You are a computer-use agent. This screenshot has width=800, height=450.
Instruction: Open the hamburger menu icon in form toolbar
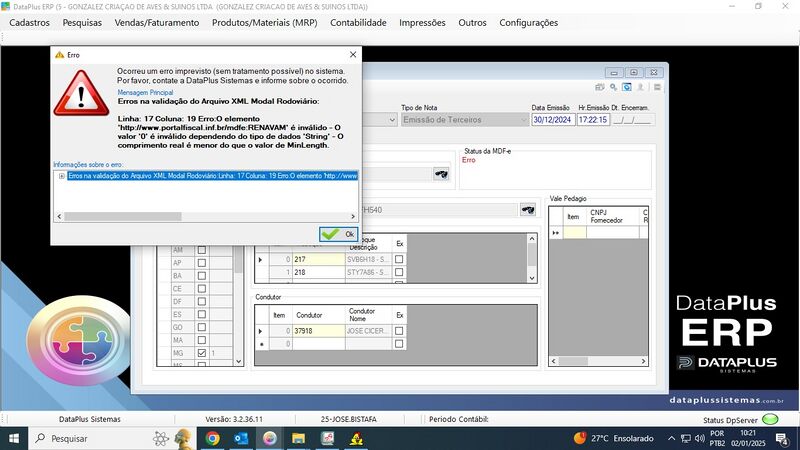(x=657, y=87)
